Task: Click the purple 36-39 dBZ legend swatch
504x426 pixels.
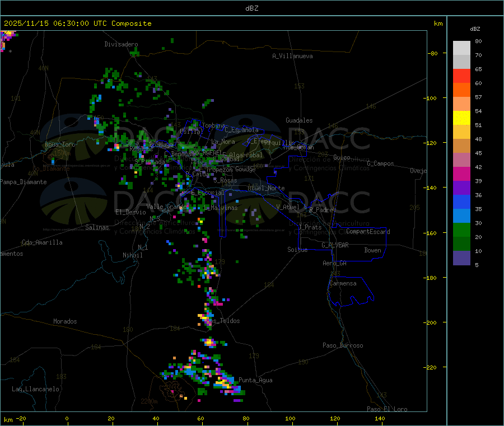Action: pos(461,188)
